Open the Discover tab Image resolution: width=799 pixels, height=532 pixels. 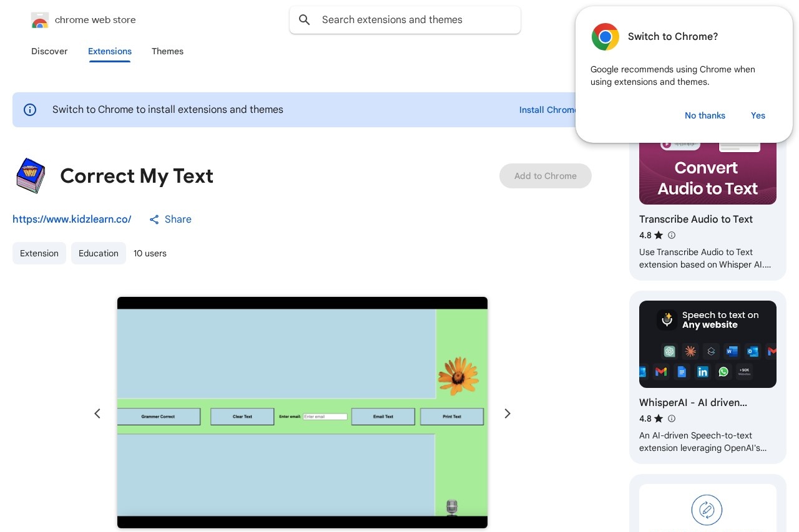point(49,51)
